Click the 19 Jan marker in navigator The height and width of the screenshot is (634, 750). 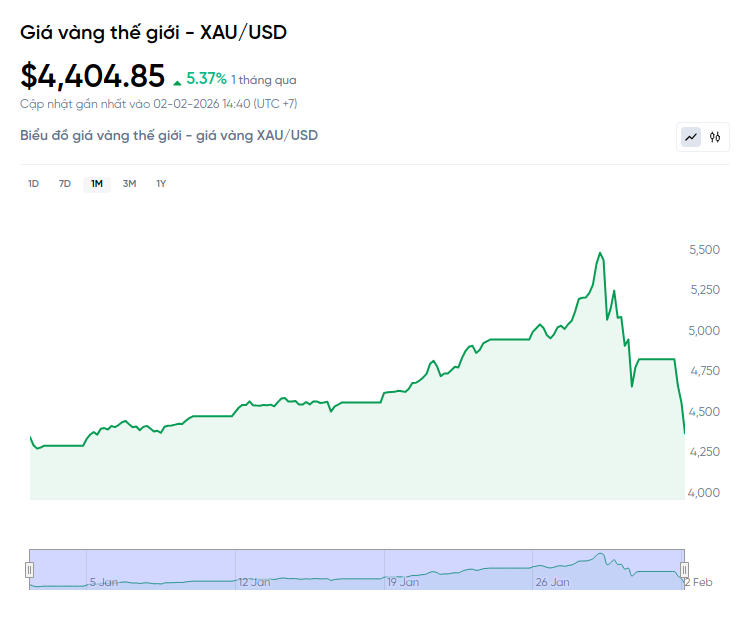point(403,581)
